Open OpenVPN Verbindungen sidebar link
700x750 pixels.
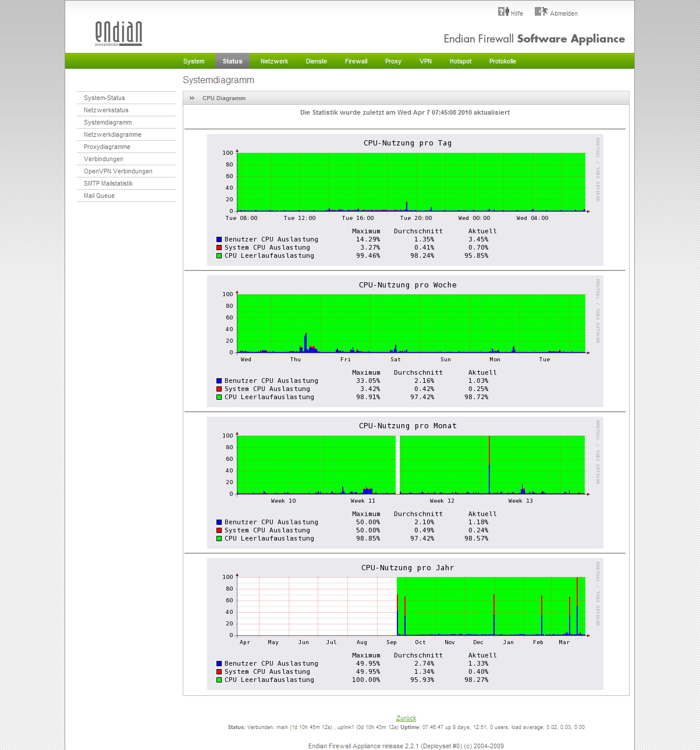point(118,171)
